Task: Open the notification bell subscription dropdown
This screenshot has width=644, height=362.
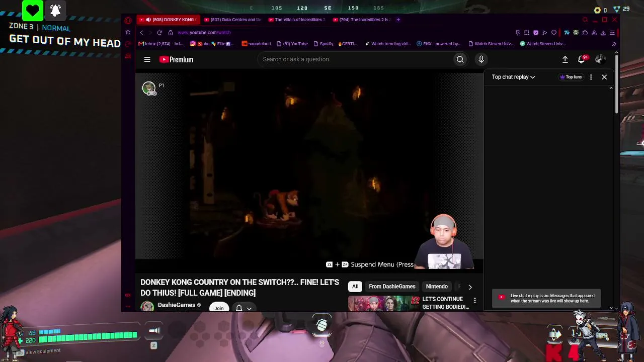Action: 244,308
